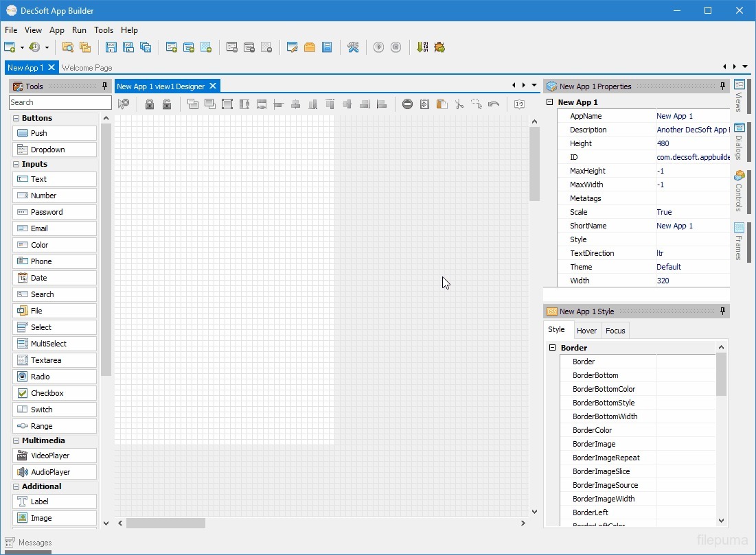756x555 pixels.
Task: Select the Range slider control in Tools
Action: pyautogui.click(x=54, y=426)
